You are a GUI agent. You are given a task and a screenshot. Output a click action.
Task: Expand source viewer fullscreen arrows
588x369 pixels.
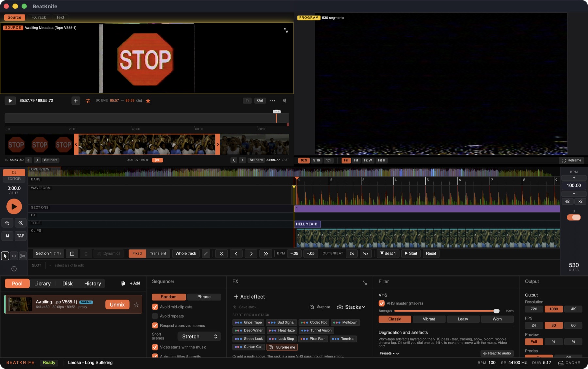coord(286,30)
